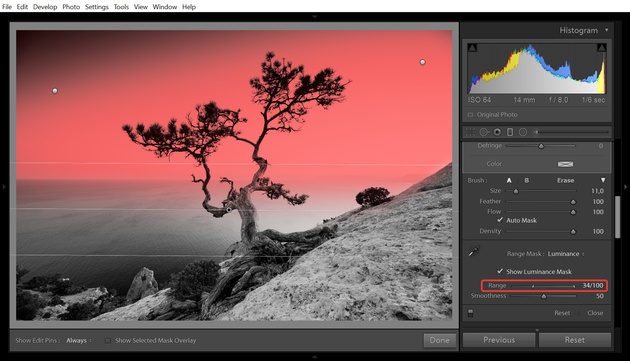Click the Flow slider handle
This screenshot has width=630, height=361.
coord(573,212)
